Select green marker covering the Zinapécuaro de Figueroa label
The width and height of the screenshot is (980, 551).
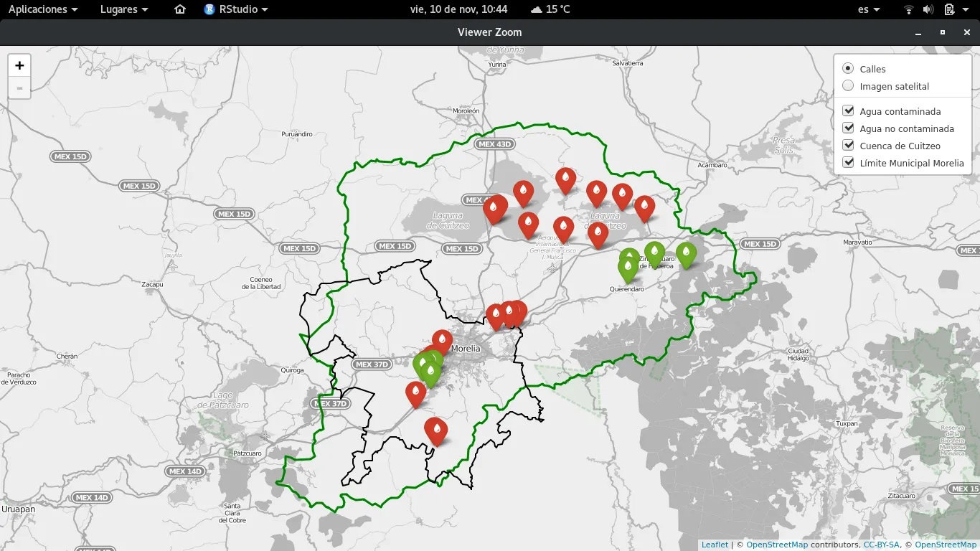coord(654,255)
